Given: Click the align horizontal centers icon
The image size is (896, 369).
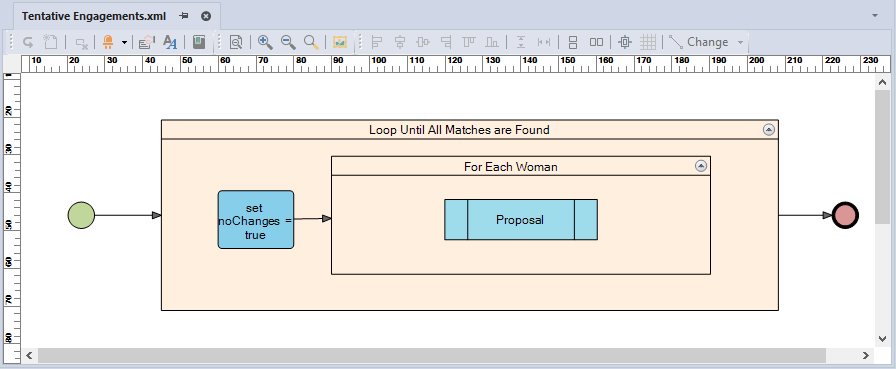Looking at the screenshot, I should tap(400, 42).
